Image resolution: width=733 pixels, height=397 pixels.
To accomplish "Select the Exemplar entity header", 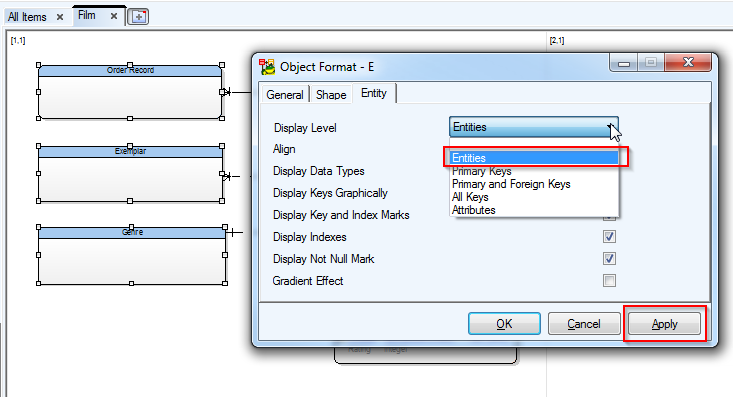I will [x=130, y=151].
